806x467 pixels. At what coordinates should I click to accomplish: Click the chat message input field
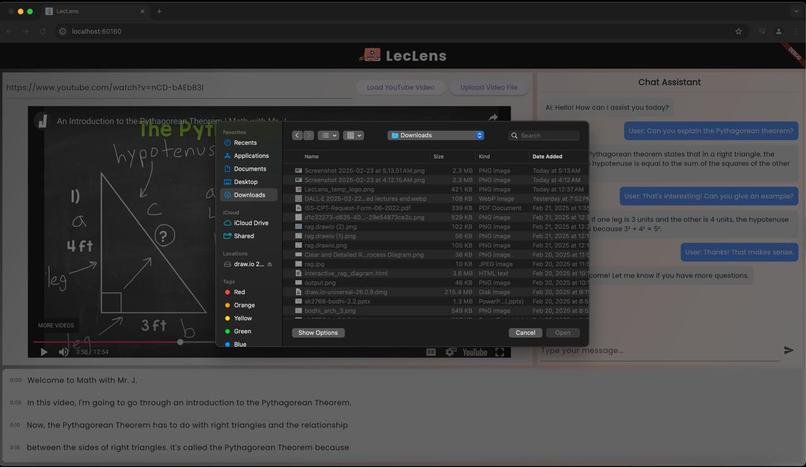point(660,350)
